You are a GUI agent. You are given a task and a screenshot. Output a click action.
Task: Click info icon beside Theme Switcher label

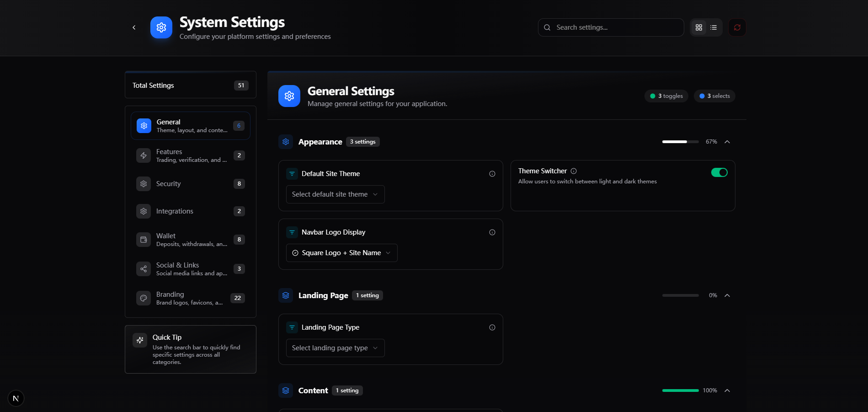(x=574, y=171)
